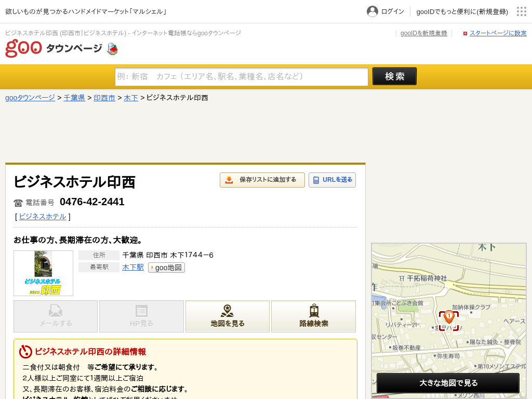Click the address 千葉県 印西市 木下1744−6
532x399 pixels.
(x=168, y=255)
